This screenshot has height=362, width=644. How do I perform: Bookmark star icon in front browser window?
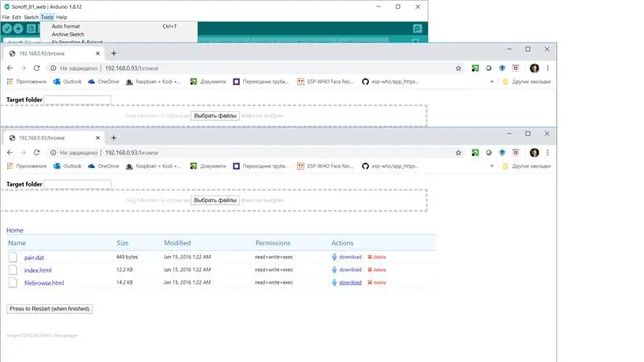coord(458,153)
